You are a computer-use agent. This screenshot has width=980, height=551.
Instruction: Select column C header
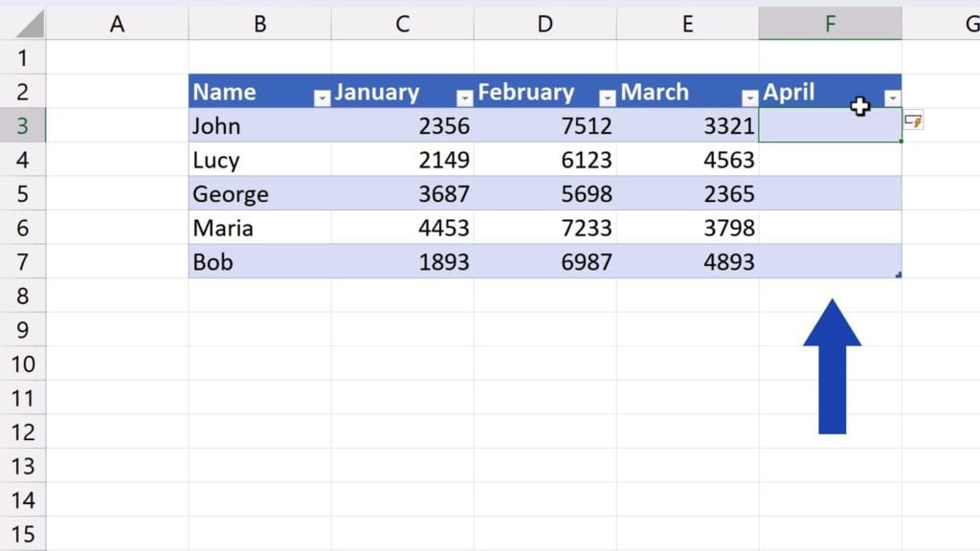click(403, 24)
